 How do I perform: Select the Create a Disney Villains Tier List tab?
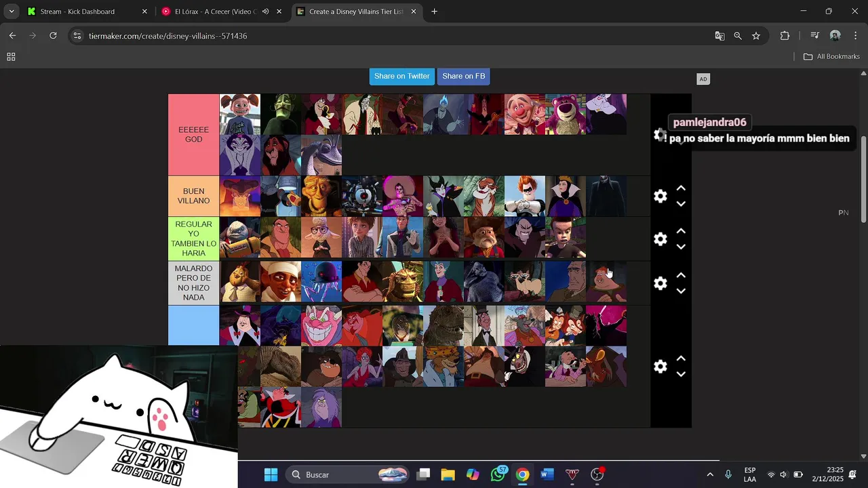click(x=355, y=12)
